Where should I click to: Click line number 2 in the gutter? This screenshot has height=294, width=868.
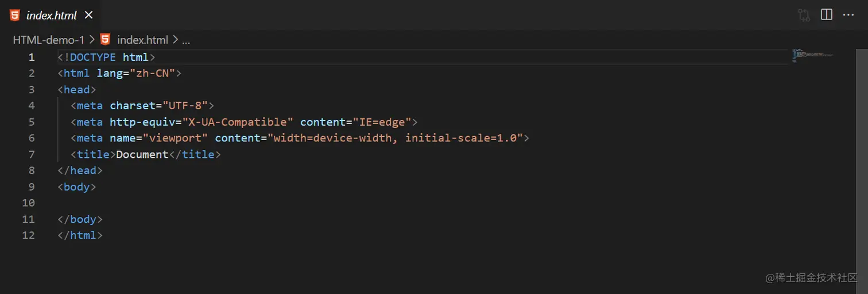[x=32, y=73]
